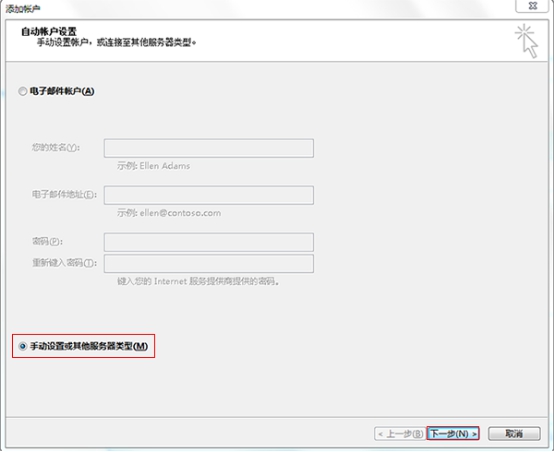This screenshot has height=452, width=554.
Task: Click the 您的姓名(Y) label text
Action: click(56, 147)
